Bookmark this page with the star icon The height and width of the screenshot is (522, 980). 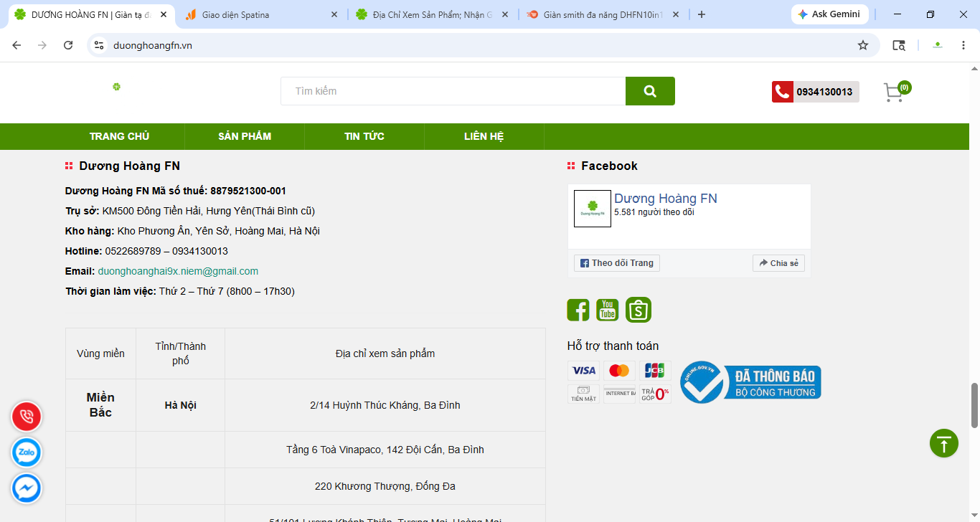[x=863, y=45]
